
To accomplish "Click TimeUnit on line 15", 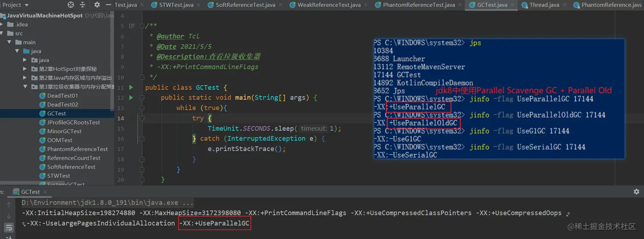I will pyautogui.click(x=223, y=128).
